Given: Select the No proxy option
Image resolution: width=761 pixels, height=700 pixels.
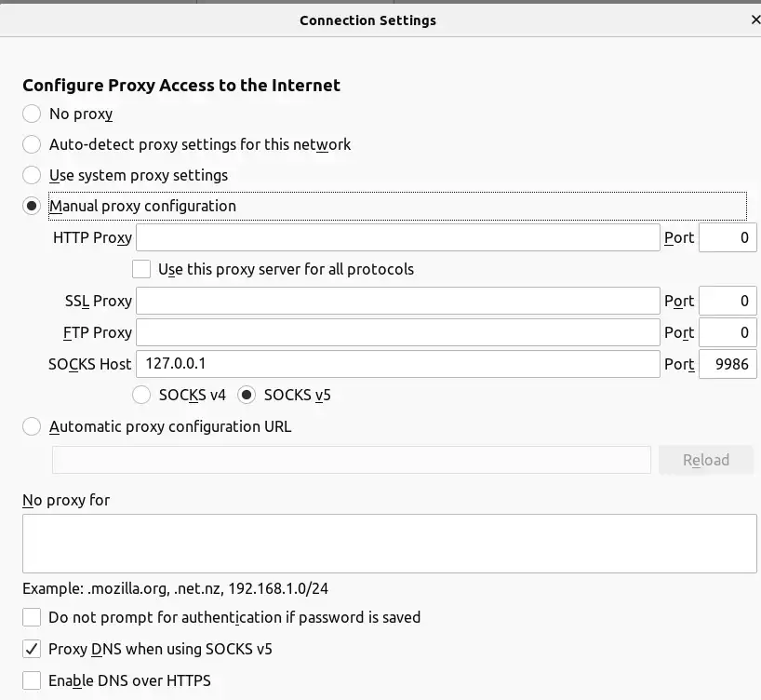Looking at the screenshot, I should click(33, 114).
